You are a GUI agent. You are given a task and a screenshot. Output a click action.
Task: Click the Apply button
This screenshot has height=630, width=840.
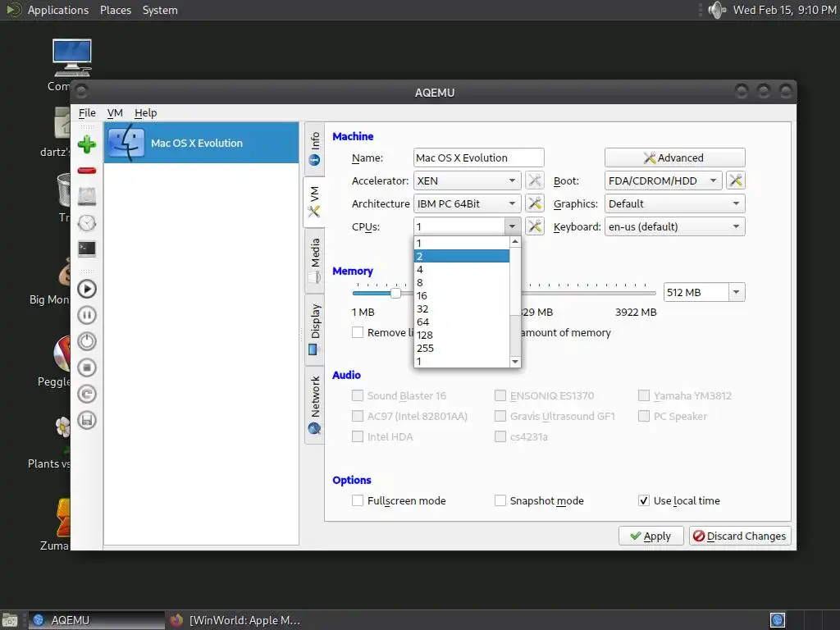[x=651, y=536]
